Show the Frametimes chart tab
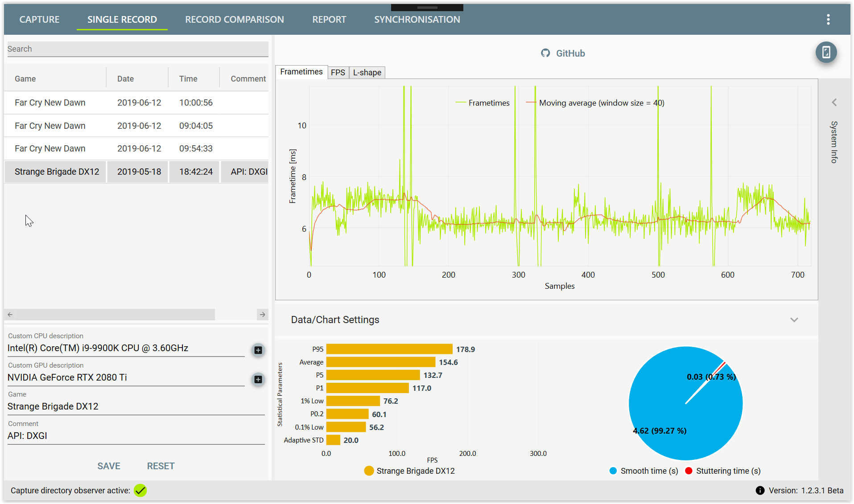Image resolution: width=854 pixels, height=504 pixels. pos(301,72)
